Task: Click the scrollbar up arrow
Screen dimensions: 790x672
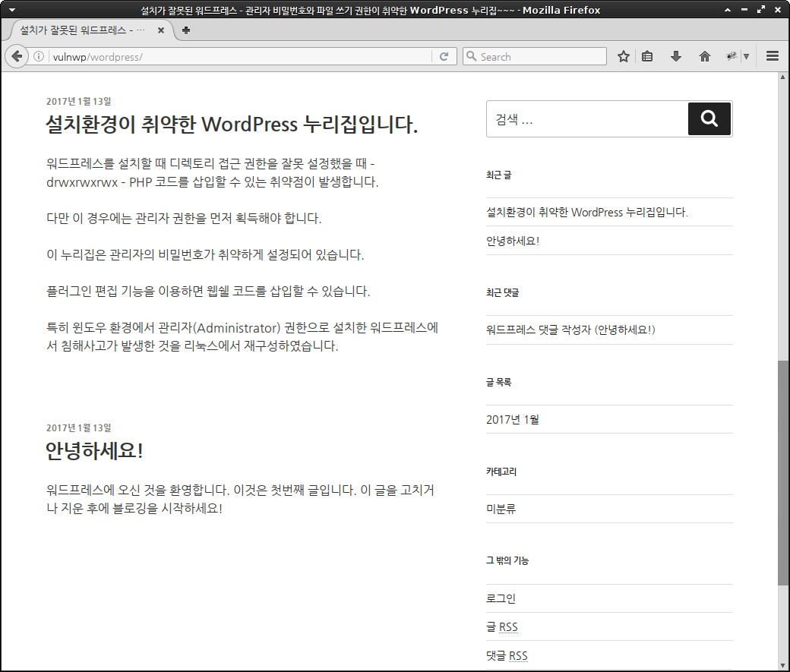Action: (782, 77)
